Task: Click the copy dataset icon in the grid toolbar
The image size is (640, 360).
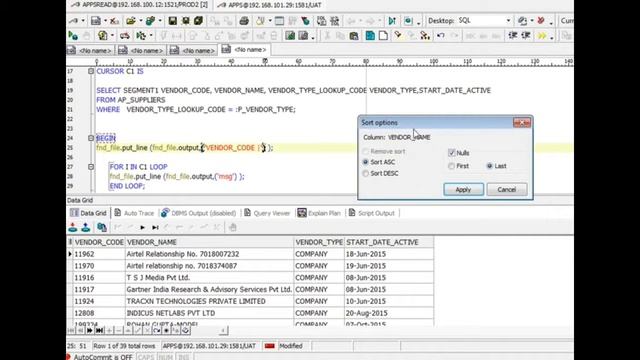Action: pyautogui.click(x=102, y=227)
